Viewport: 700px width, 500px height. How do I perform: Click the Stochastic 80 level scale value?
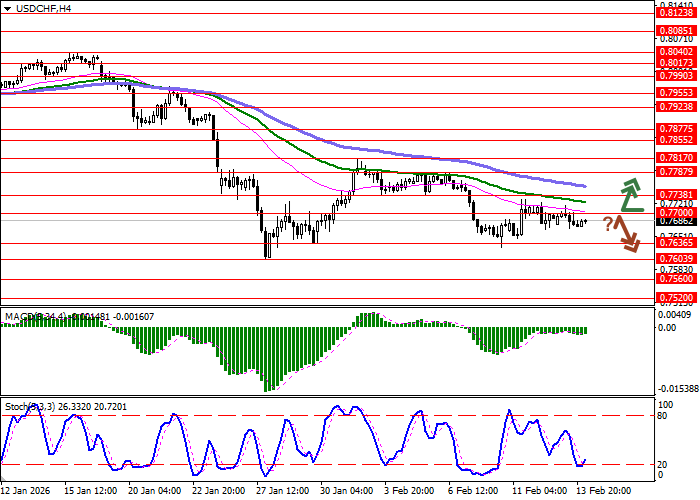point(663,414)
